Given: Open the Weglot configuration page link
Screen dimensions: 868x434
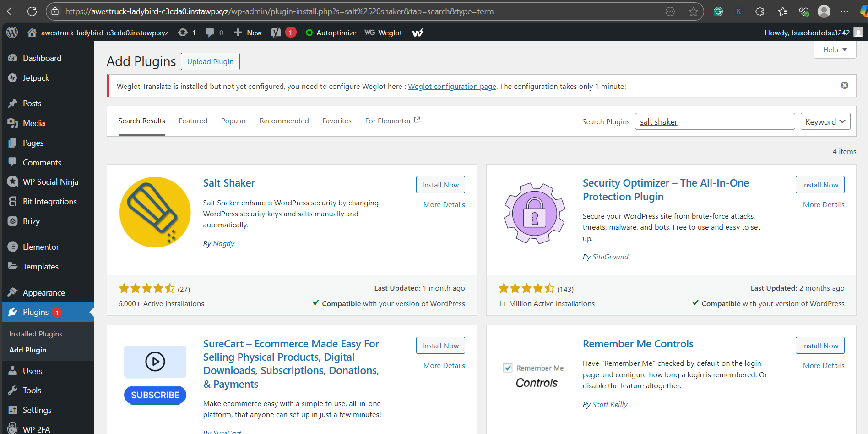Looking at the screenshot, I should 452,86.
